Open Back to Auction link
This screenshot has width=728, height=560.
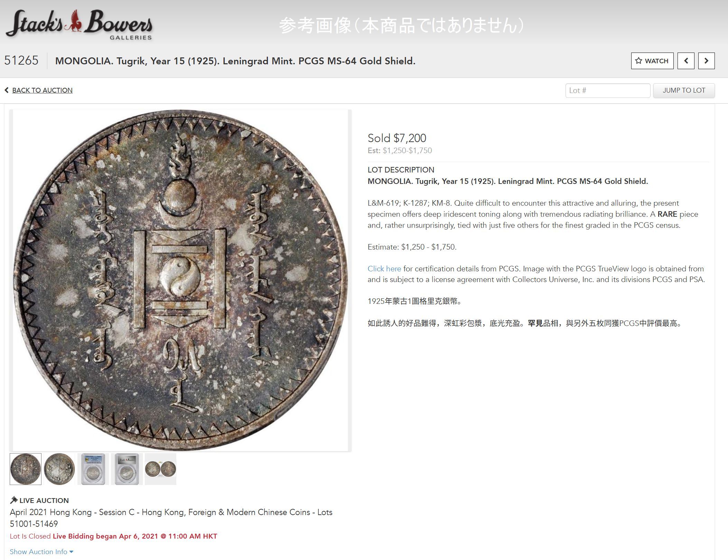click(x=42, y=90)
